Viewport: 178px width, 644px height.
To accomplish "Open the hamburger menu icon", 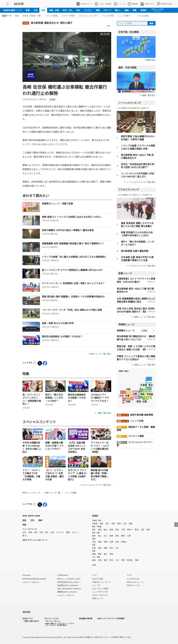I will tap(7, 4).
